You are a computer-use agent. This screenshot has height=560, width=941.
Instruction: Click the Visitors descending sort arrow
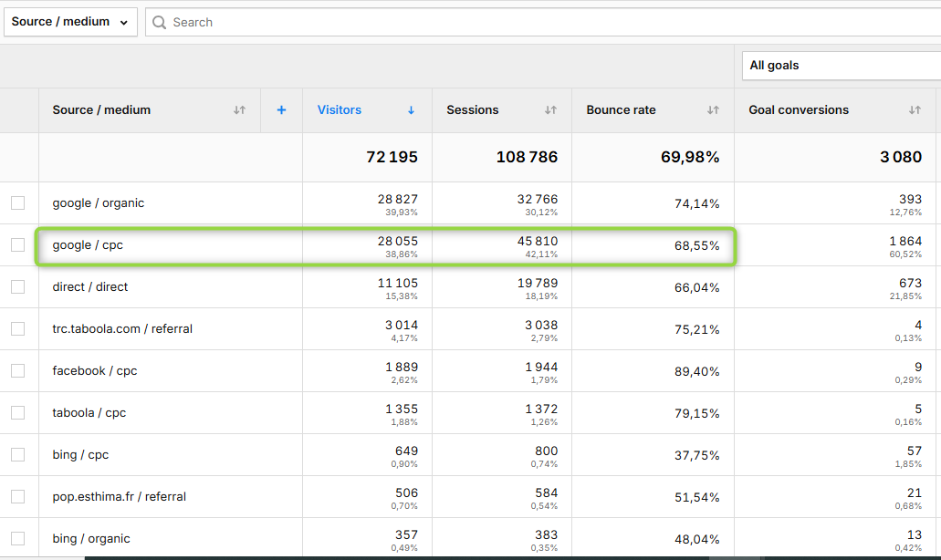coord(411,110)
